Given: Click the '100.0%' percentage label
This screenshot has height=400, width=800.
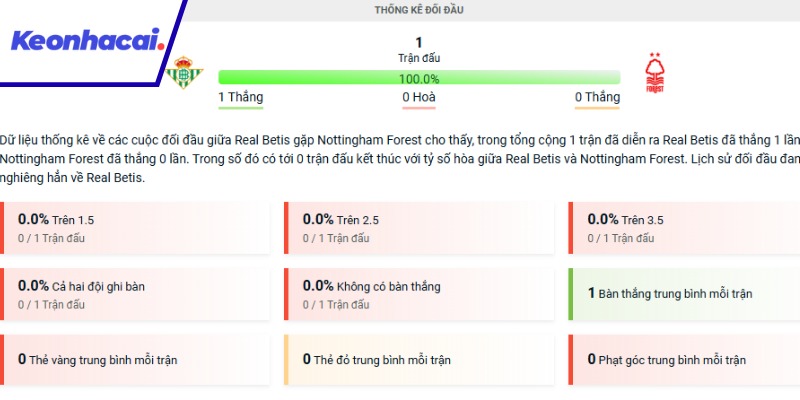Looking at the screenshot, I should (419, 78).
